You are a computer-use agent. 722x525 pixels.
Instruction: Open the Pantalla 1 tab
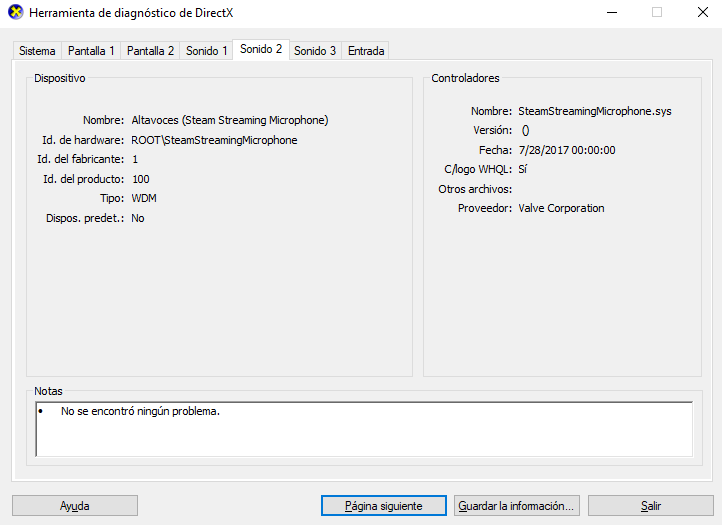tap(91, 51)
